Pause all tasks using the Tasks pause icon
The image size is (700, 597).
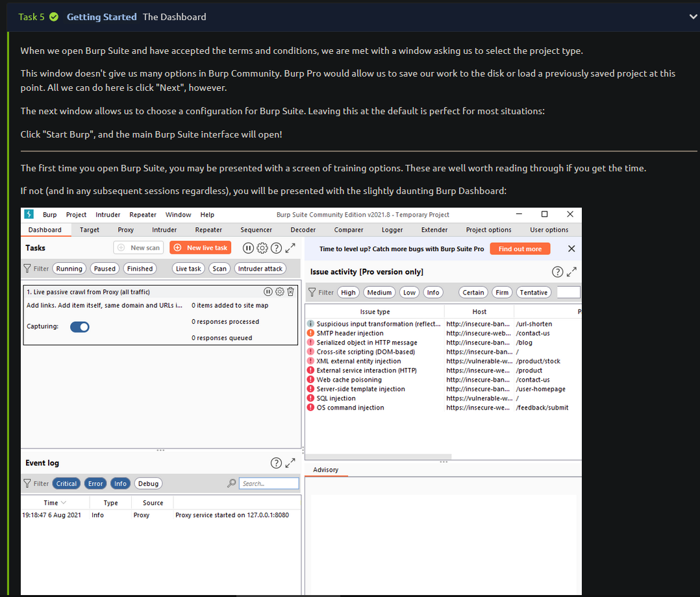pos(248,248)
